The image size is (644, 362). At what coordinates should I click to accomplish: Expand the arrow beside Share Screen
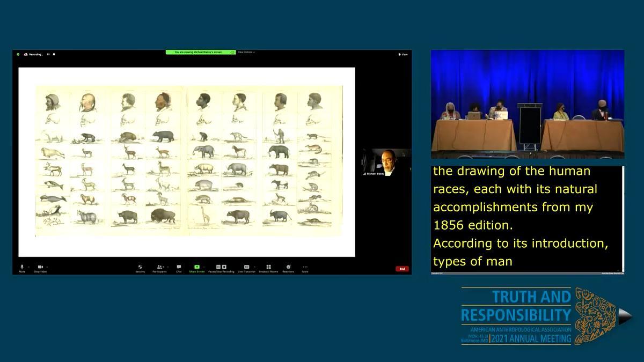tap(204, 267)
